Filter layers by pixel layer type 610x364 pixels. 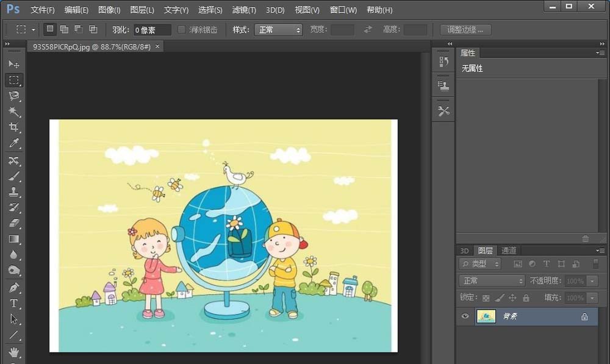(518, 263)
